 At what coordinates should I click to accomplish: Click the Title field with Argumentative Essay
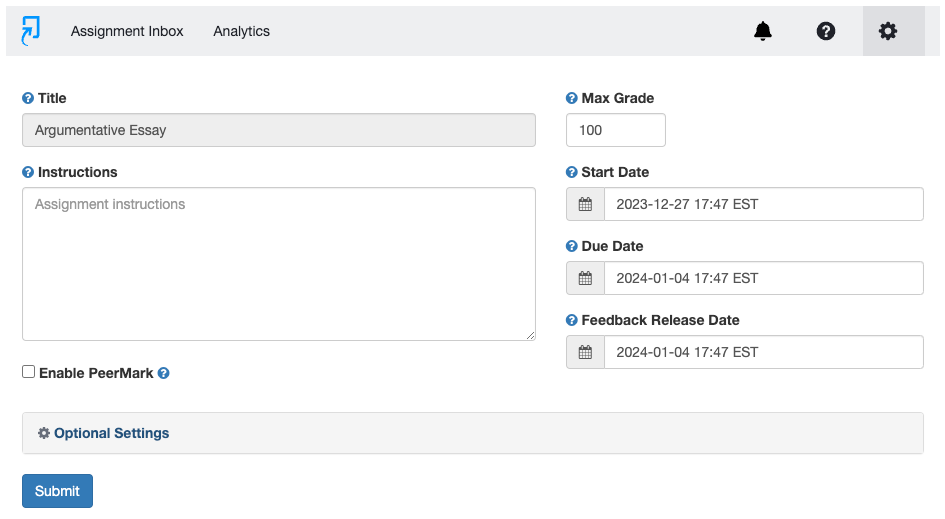coord(278,130)
